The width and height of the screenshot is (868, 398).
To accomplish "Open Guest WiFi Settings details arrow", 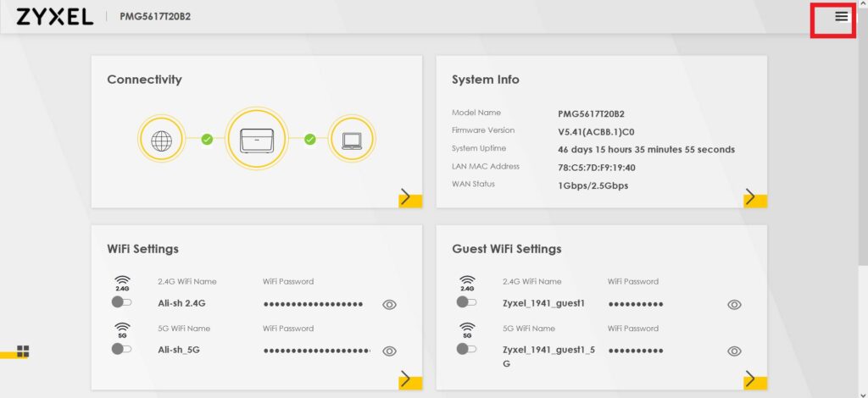I will (x=755, y=379).
